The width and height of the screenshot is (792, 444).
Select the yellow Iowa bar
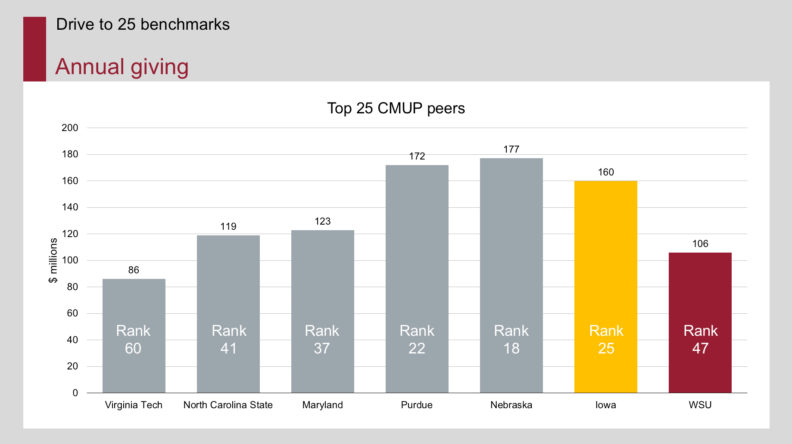click(606, 286)
